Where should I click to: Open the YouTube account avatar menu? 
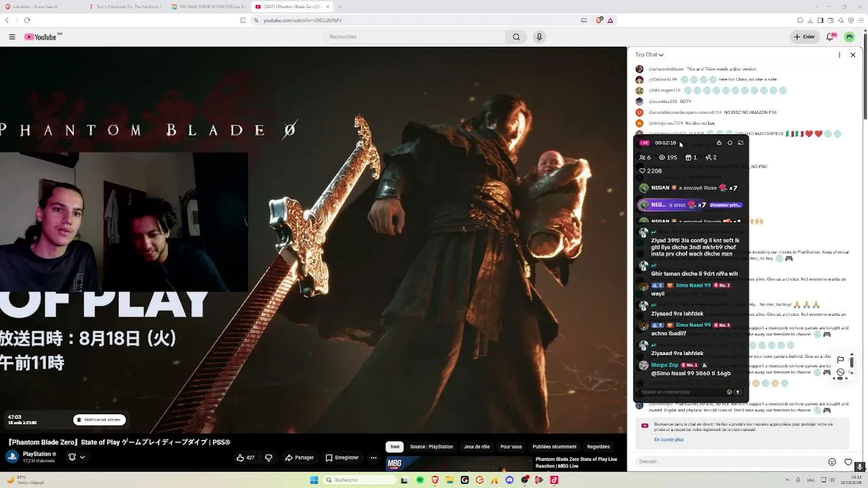click(x=850, y=37)
